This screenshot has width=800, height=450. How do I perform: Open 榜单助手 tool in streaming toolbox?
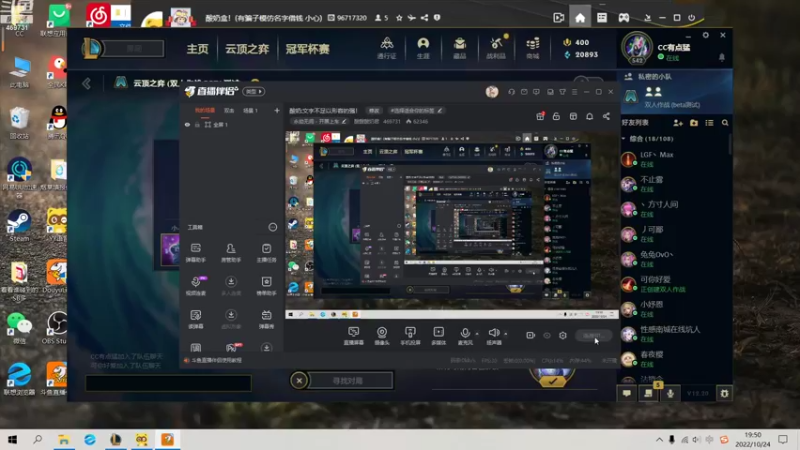(x=266, y=286)
